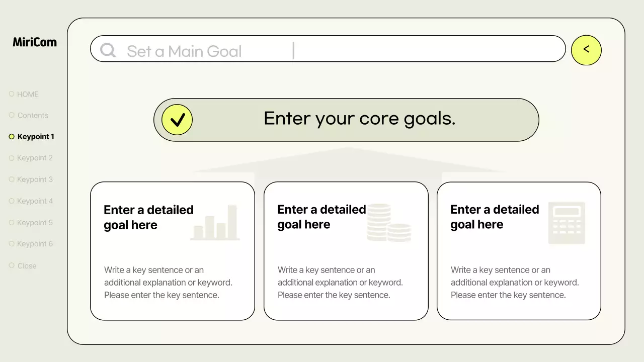Click the Enter your core goals banner
Screen dimensions: 644x362
359,119
